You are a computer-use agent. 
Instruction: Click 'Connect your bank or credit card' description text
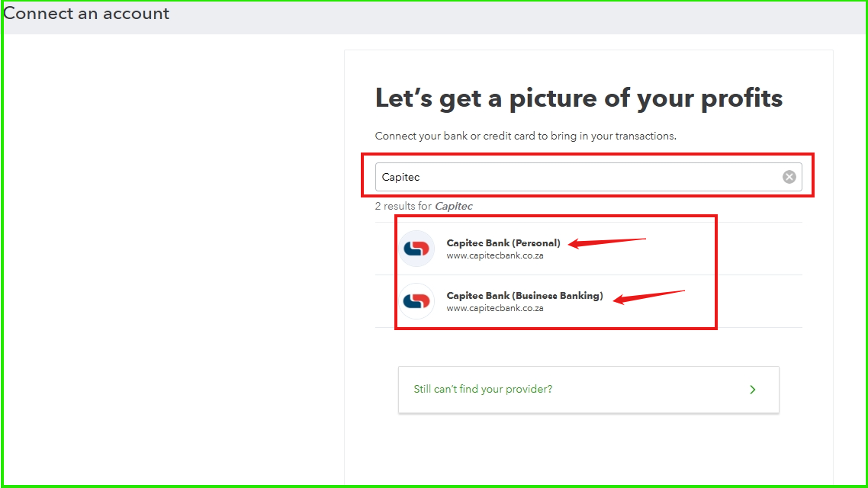(x=526, y=136)
